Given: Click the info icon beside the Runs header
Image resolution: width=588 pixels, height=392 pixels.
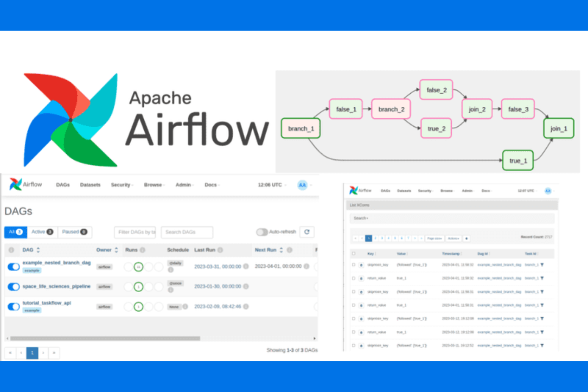Looking at the screenshot, I should [x=143, y=250].
